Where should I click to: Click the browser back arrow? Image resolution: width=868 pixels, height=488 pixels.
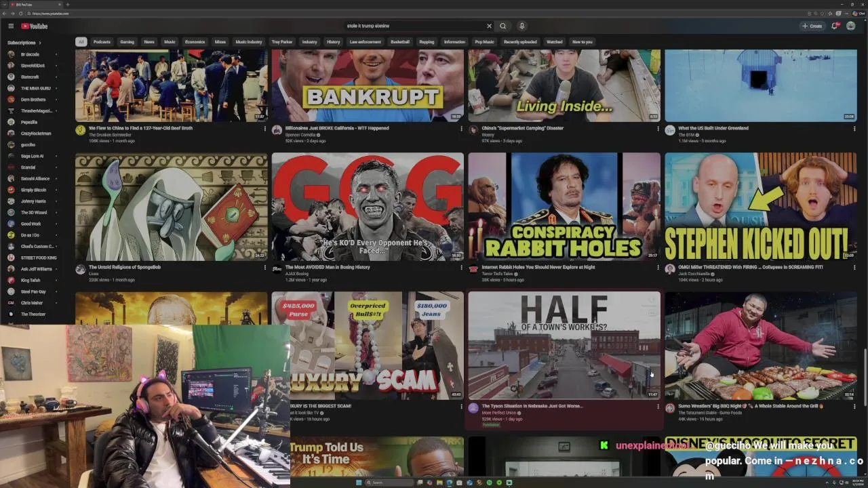coord(5,14)
